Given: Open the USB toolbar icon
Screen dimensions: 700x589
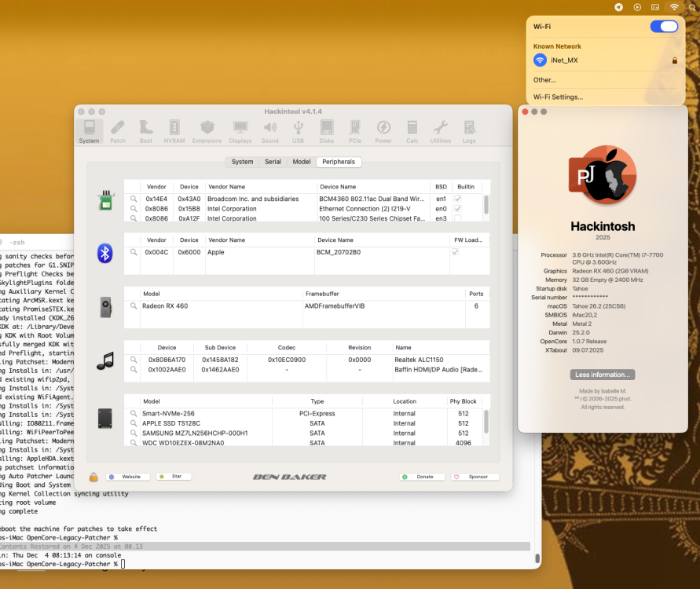Looking at the screenshot, I should click(299, 132).
